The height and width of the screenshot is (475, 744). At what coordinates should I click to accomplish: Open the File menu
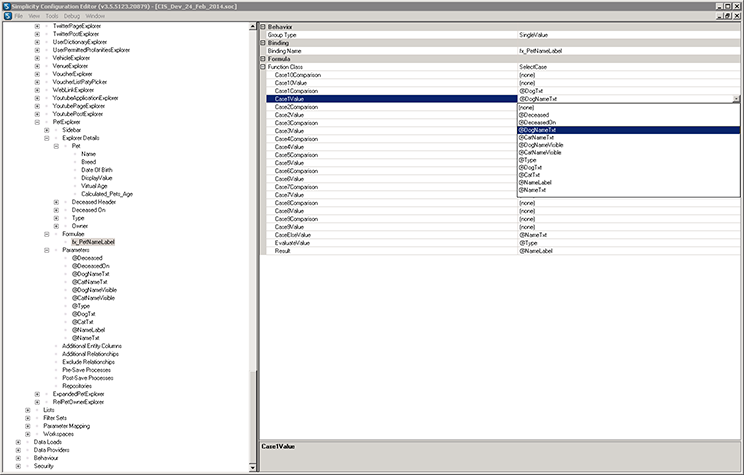19,16
